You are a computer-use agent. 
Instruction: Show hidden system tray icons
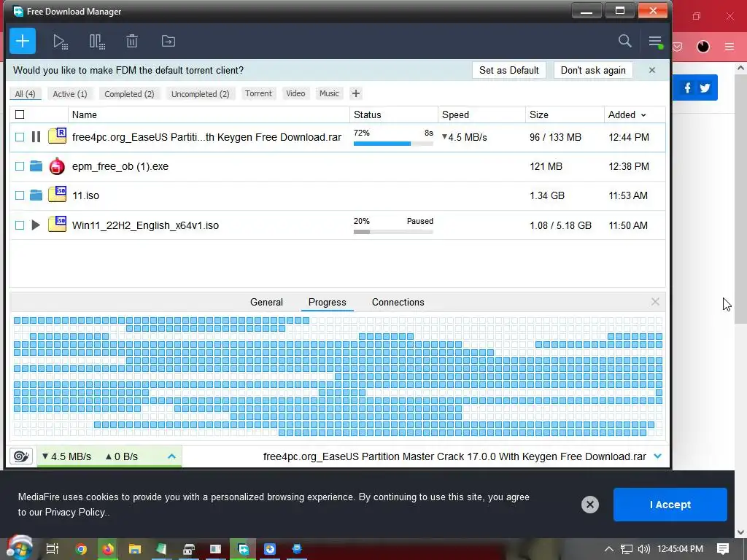(608, 549)
